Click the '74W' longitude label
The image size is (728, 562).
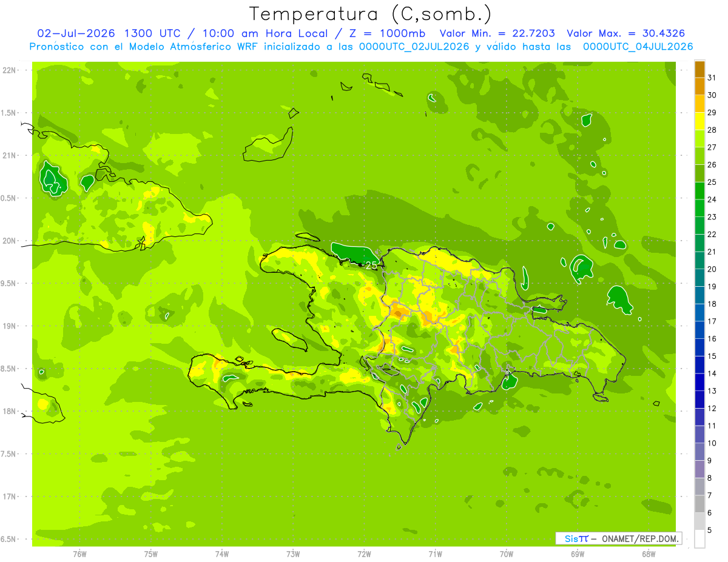222,554
